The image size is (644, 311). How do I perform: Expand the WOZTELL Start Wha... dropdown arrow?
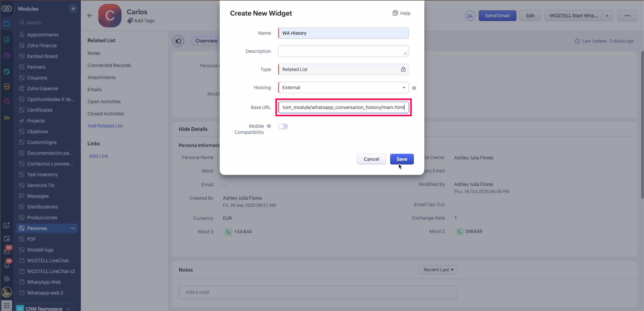(x=607, y=16)
